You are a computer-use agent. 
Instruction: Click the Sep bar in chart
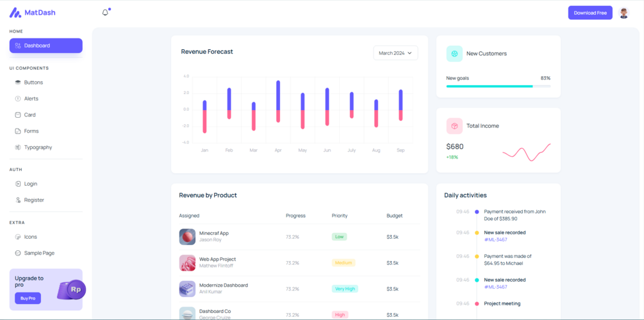coord(400,105)
